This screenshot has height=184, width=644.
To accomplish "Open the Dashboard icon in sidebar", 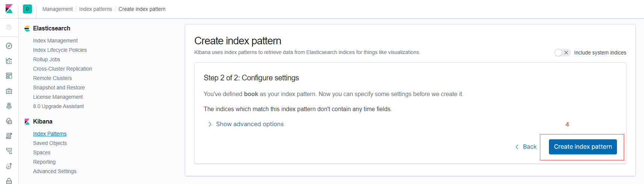I will (9, 76).
